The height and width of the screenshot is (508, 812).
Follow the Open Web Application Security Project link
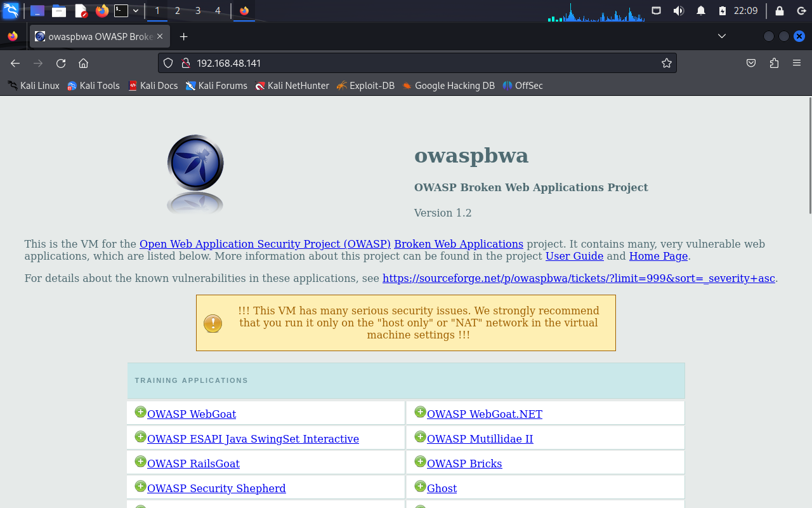point(265,244)
